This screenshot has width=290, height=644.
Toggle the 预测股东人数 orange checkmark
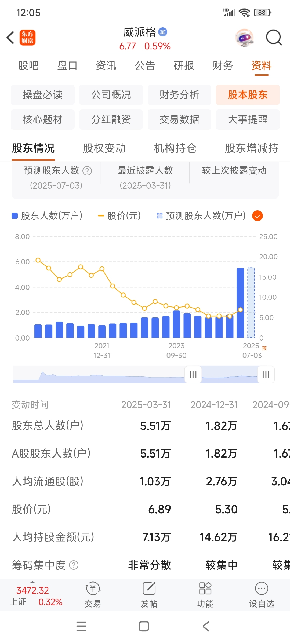point(258,216)
